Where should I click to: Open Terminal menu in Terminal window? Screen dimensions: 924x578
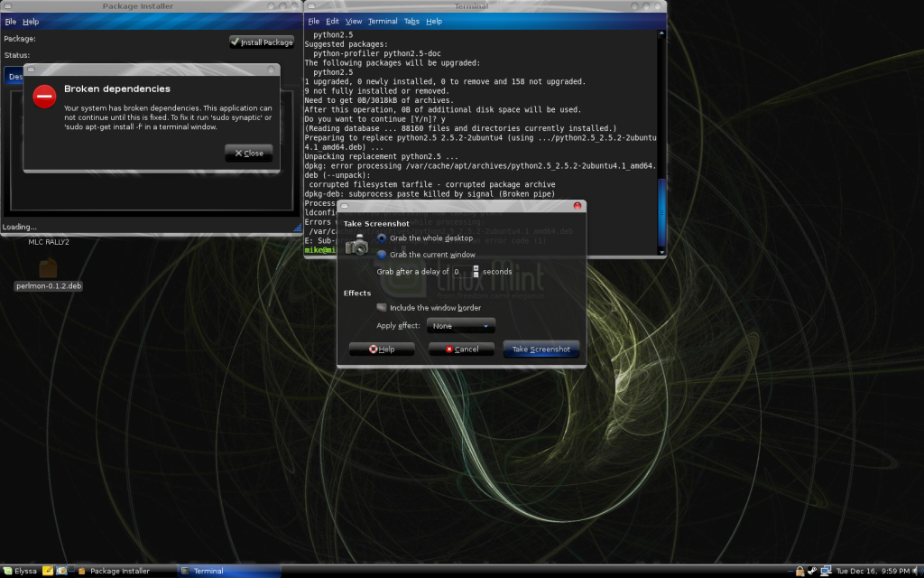point(383,22)
